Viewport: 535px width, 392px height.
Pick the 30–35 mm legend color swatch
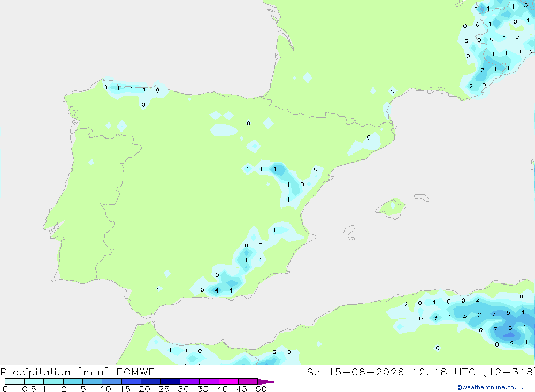tap(190, 381)
